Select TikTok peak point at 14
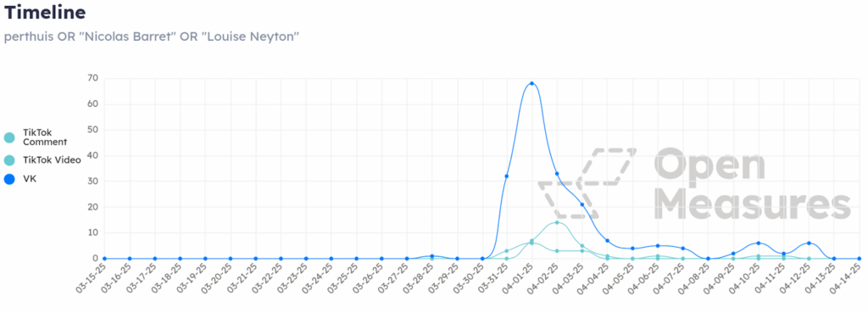Viewport: 868px width, 313px height. (557, 223)
